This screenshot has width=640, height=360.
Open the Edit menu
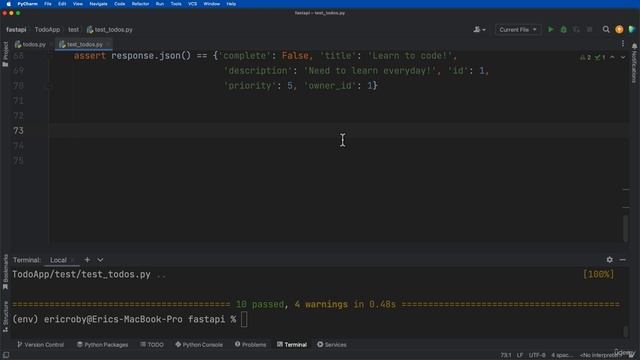click(x=62, y=4)
